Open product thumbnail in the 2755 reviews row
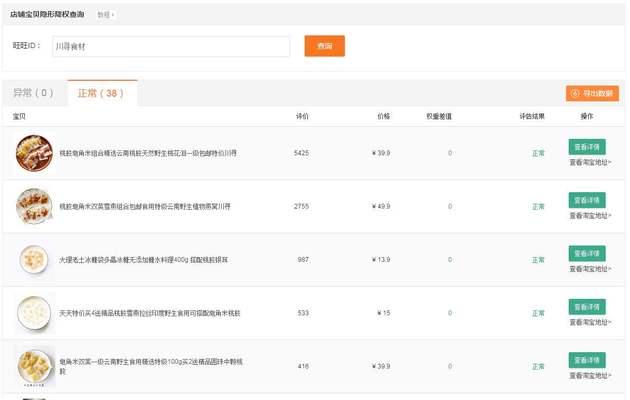The width and height of the screenshot is (630, 400). click(x=35, y=206)
